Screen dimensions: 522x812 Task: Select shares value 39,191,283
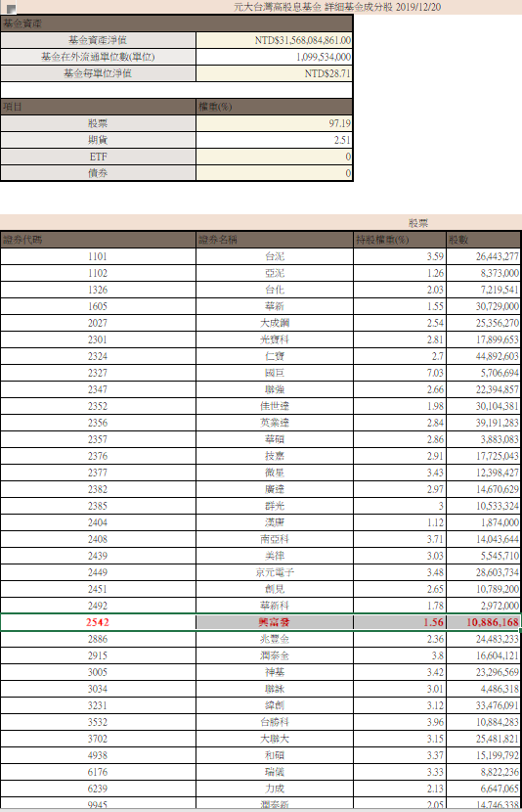pyautogui.click(x=498, y=423)
